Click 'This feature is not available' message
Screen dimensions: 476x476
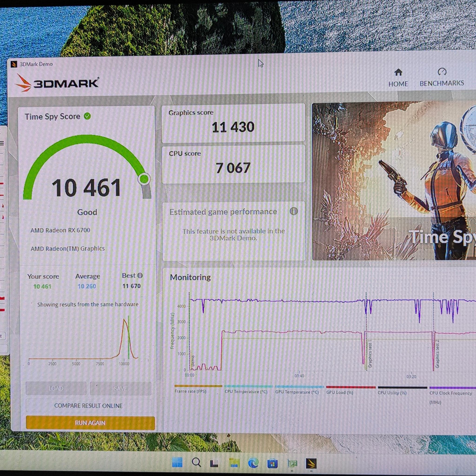(x=234, y=235)
